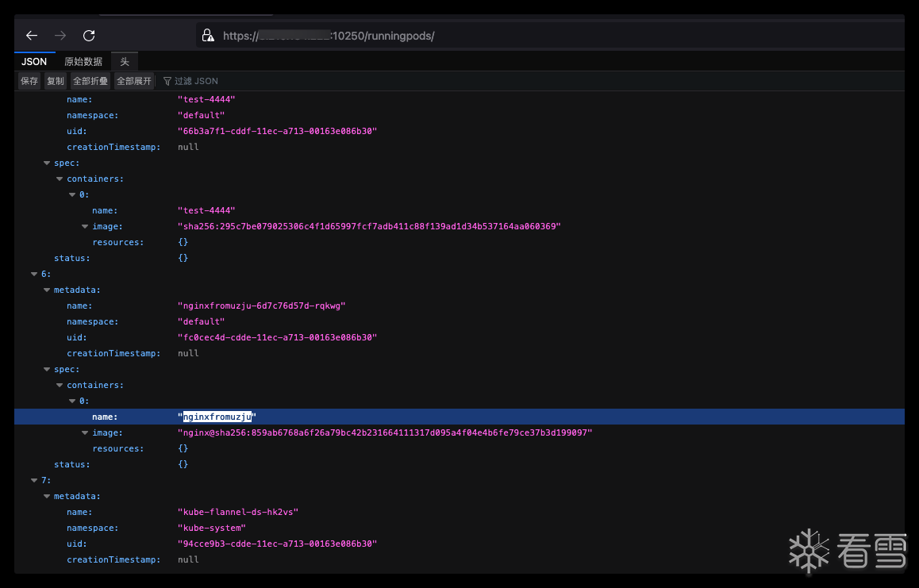This screenshot has height=588, width=919.
Task: Switch to the JSON tab
Action: click(x=34, y=62)
